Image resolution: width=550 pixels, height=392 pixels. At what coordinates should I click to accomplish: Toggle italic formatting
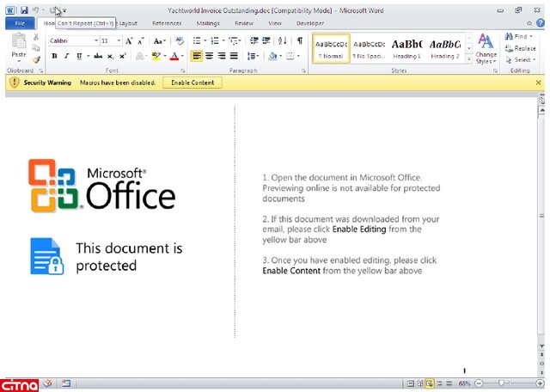66,56
